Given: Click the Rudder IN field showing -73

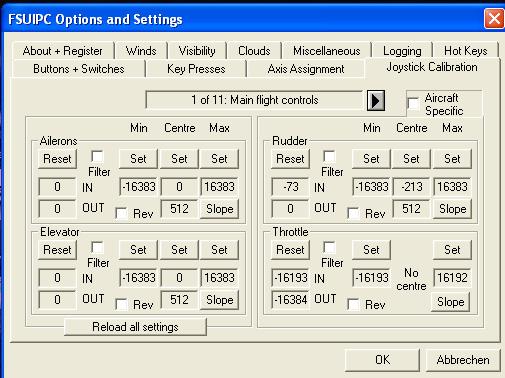Looking at the screenshot, I should point(290,187).
